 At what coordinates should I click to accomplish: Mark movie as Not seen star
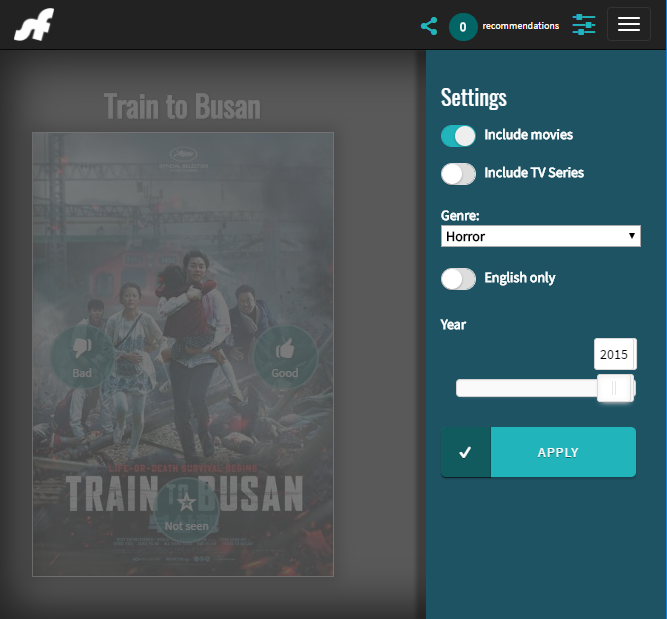pos(186,510)
